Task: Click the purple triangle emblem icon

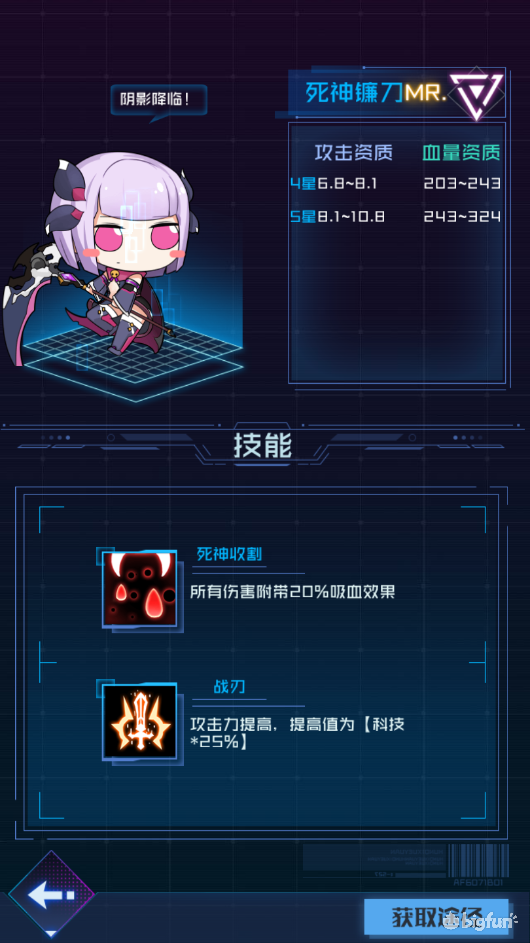Action: click(476, 94)
